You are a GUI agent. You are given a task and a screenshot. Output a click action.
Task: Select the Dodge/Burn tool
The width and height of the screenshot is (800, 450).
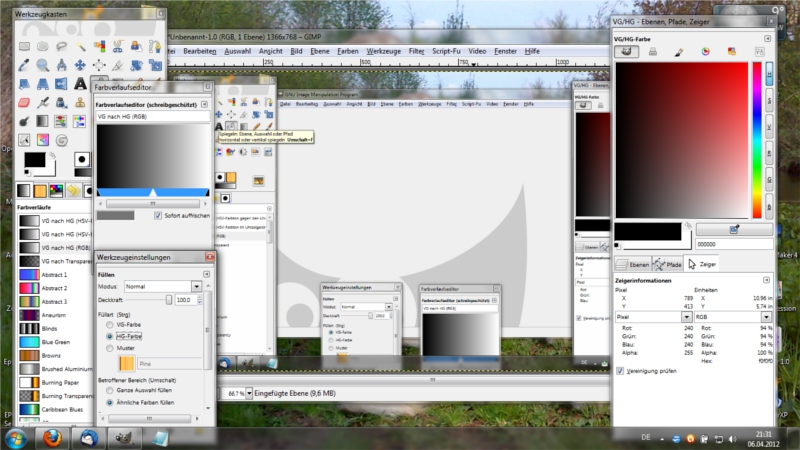(x=24, y=121)
